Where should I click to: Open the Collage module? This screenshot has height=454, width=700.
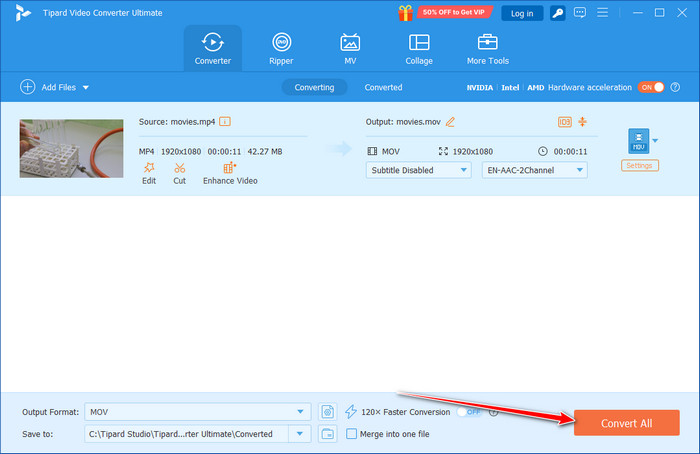pyautogui.click(x=419, y=48)
